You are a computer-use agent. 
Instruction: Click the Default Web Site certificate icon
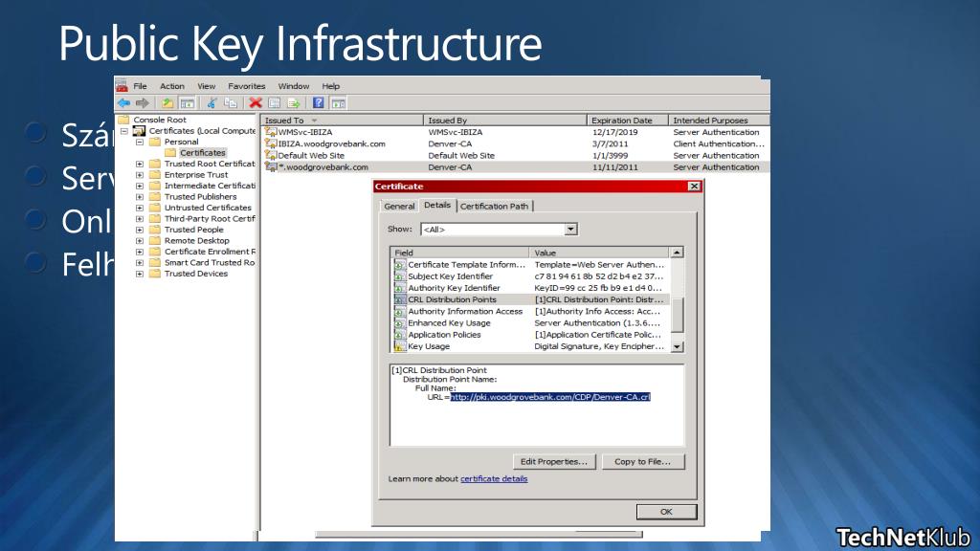[x=271, y=155]
